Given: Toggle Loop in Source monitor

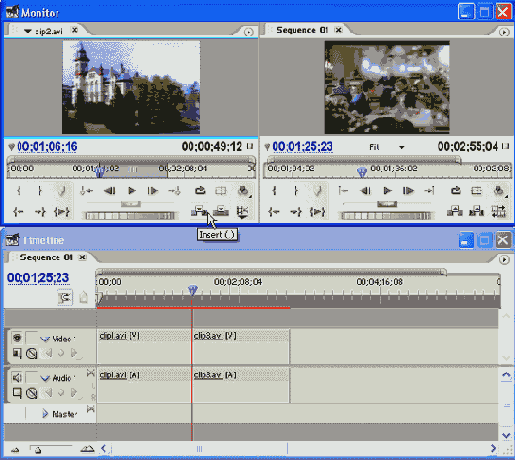Looking at the screenshot, I should [x=200, y=191].
